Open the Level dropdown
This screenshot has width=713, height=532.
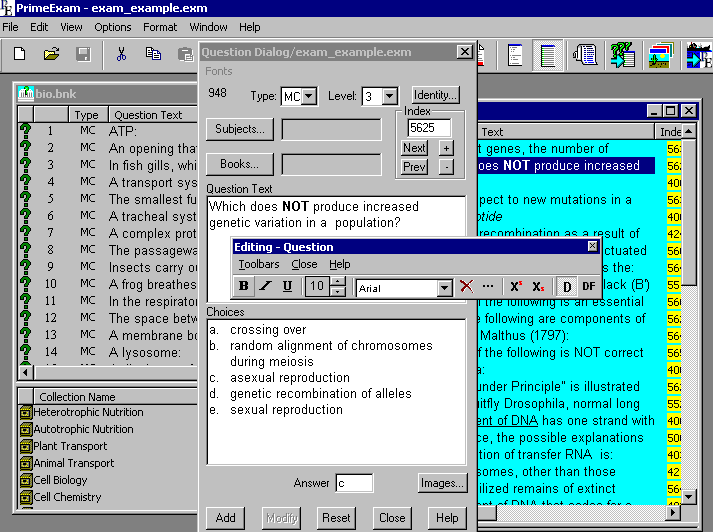388,96
